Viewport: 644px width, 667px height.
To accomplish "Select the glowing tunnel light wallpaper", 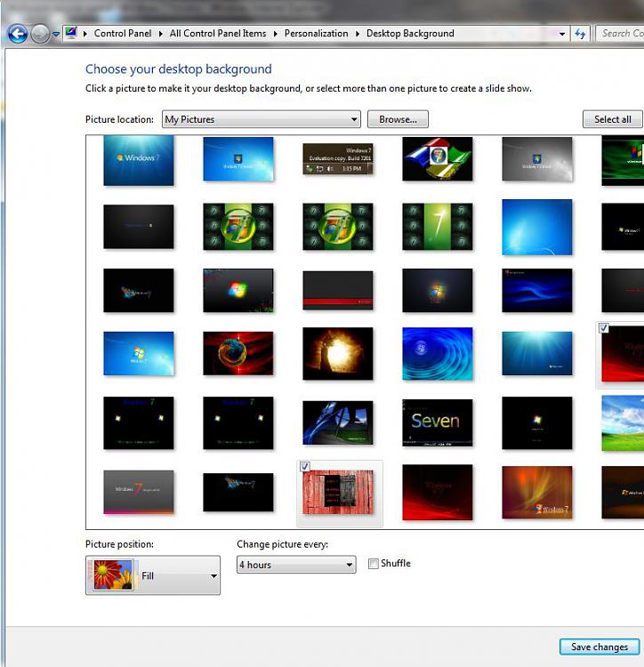I will [338, 353].
